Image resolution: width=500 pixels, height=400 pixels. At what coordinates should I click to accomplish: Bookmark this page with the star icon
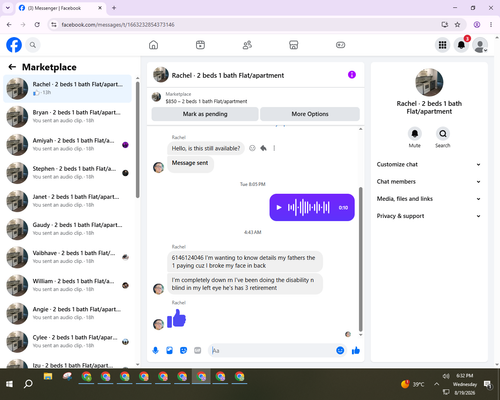[x=457, y=25]
